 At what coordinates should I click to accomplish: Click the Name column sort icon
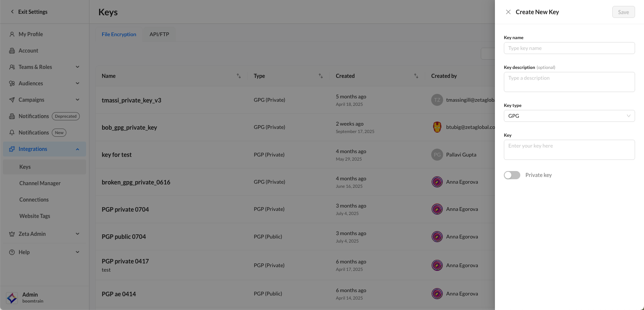(239, 76)
